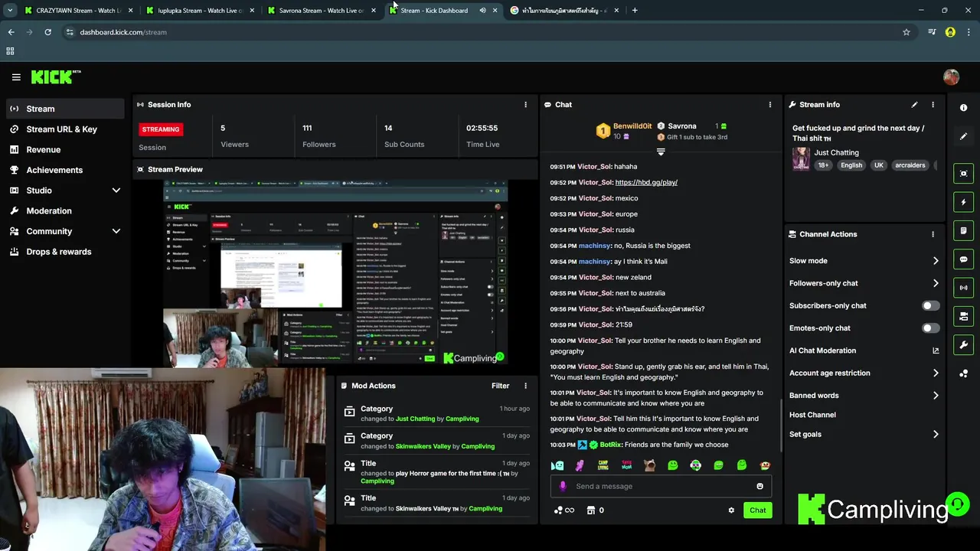This screenshot has width=980, height=551.
Task: Click the Stream Preview video
Action: click(x=335, y=274)
